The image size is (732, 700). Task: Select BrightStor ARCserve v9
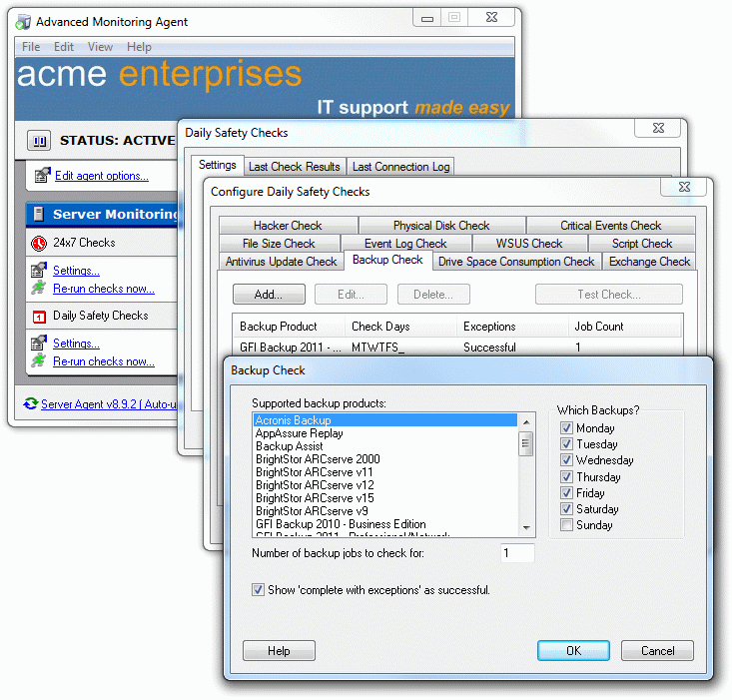(385, 511)
